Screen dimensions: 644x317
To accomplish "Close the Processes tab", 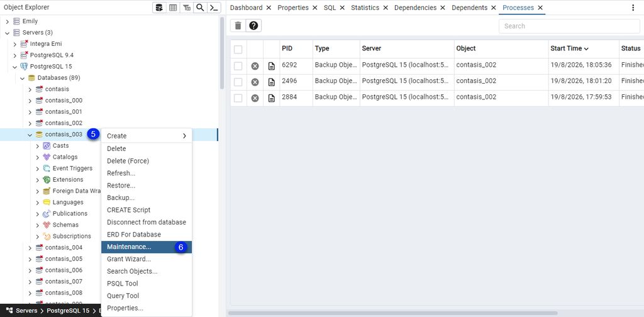I will pos(540,8).
